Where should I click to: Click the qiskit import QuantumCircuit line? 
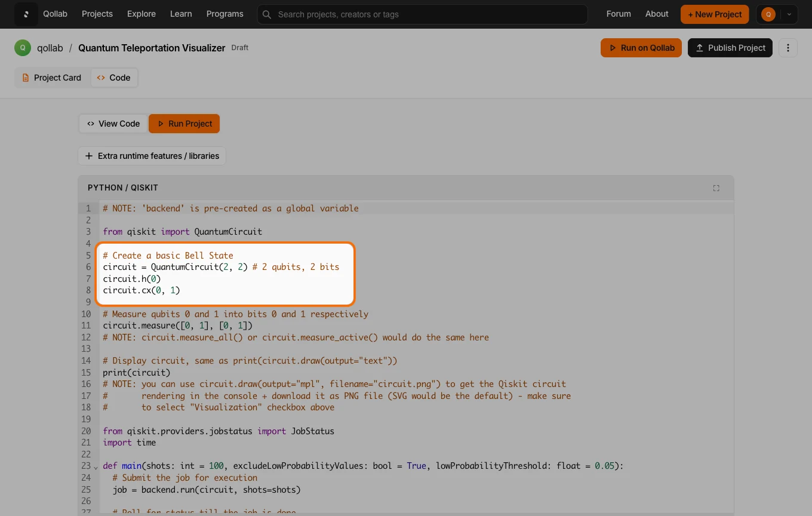click(182, 232)
